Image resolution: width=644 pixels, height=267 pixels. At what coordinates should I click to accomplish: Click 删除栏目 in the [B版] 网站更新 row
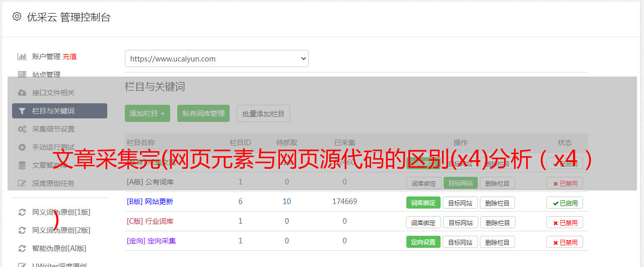497,203
